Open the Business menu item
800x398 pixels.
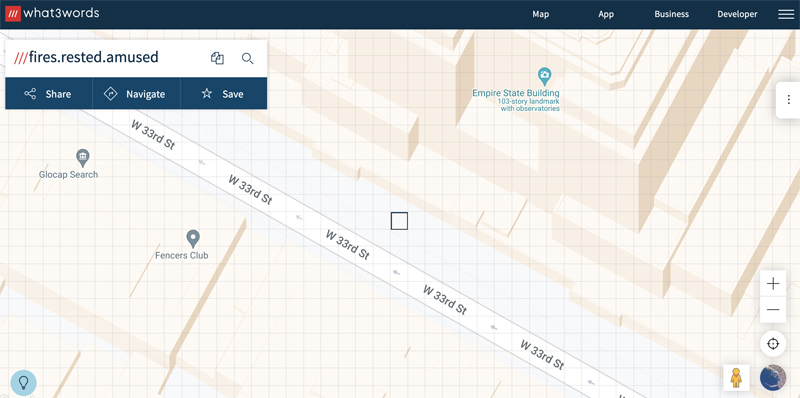[671, 14]
